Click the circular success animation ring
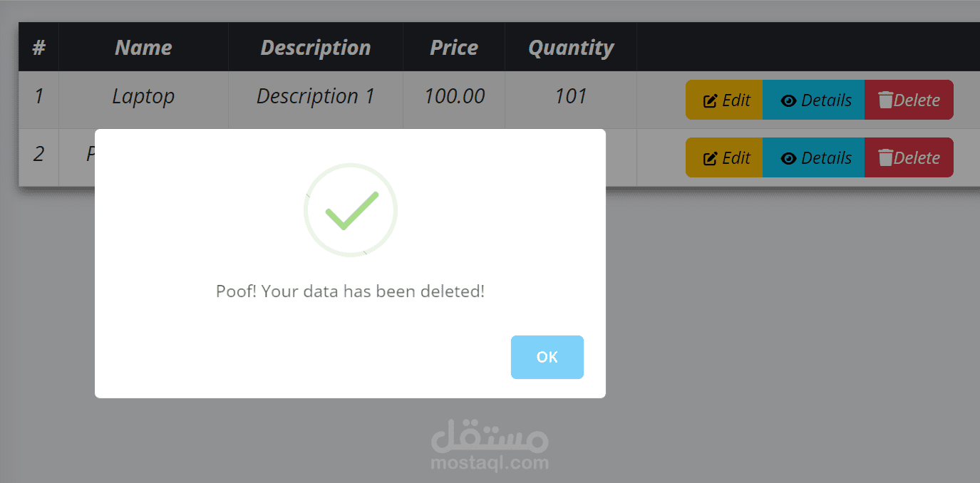980x483 pixels. (351, 167)
